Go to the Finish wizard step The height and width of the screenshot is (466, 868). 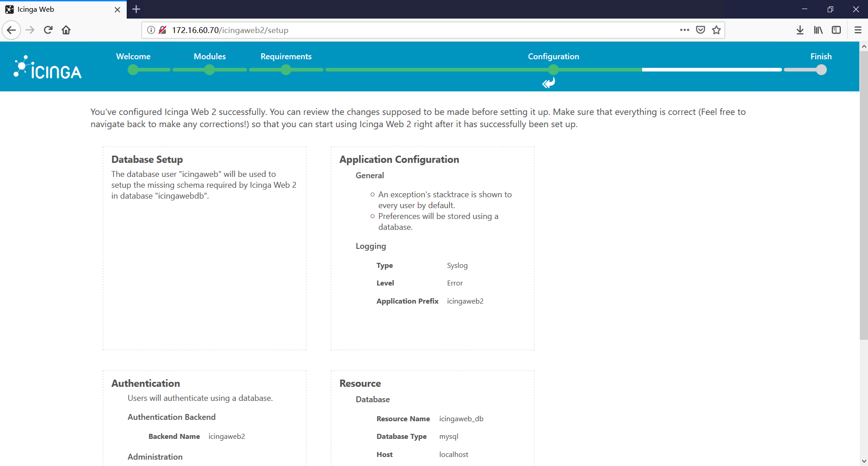point(821,57)
